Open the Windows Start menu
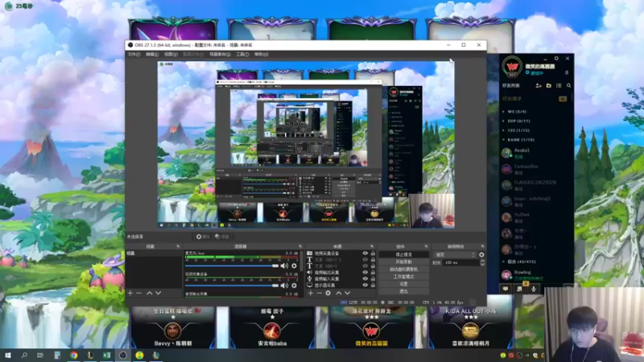Viewport: 644px width, 362px height. [x=7, y=355]
